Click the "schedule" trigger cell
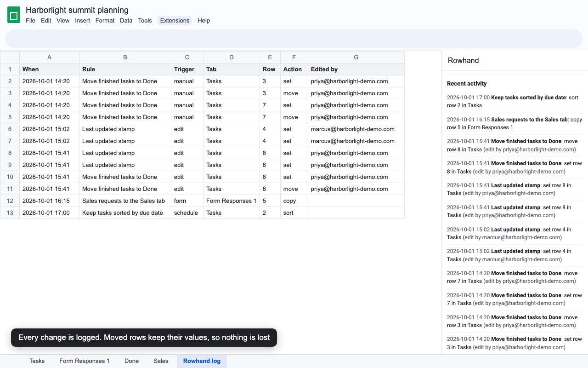 (x=187, y=213)
